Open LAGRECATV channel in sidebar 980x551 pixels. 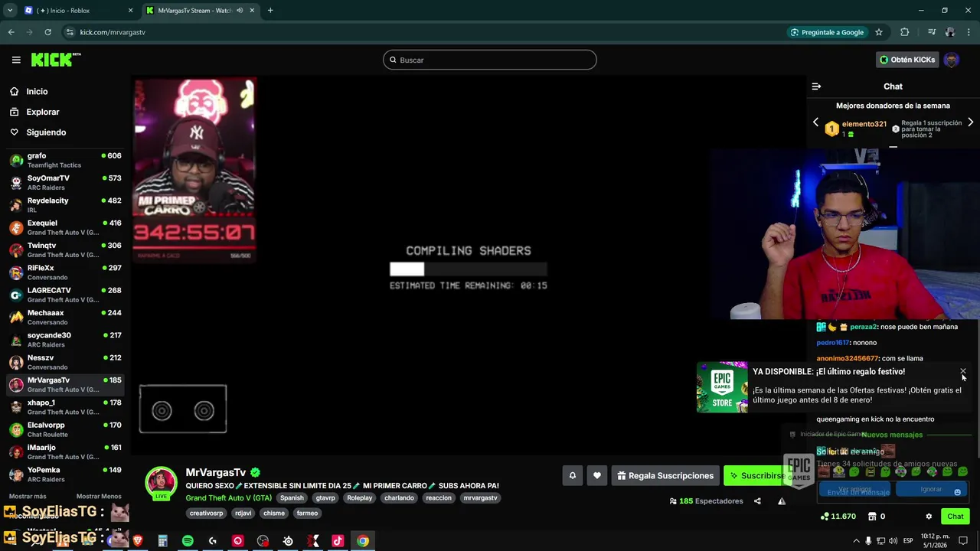65,295
